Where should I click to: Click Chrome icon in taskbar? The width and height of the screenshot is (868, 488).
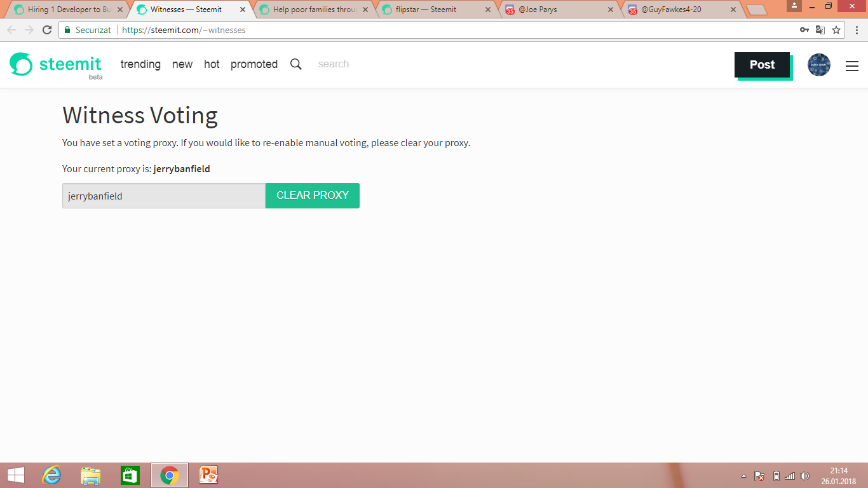pos(170,475)
